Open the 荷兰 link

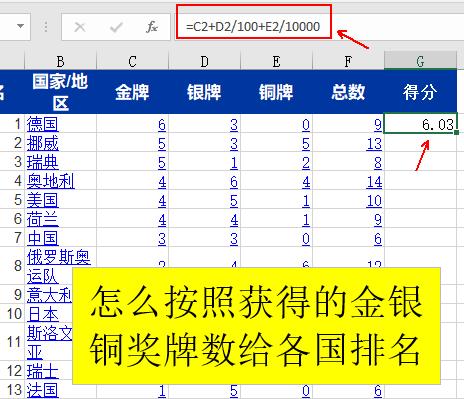tap(42, 219)
